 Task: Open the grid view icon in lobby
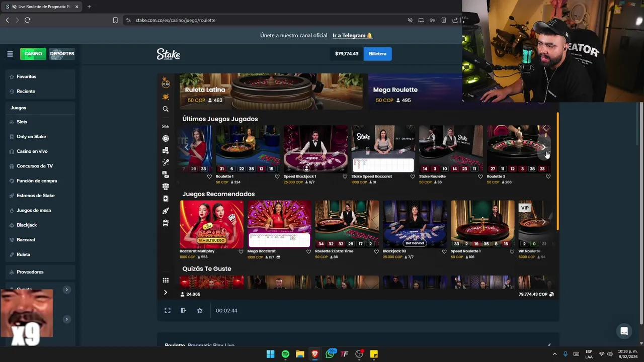coord(166,280)
